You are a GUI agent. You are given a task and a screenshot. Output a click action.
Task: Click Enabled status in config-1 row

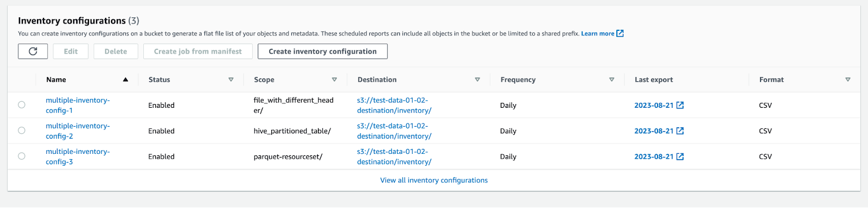pos(161,105)
